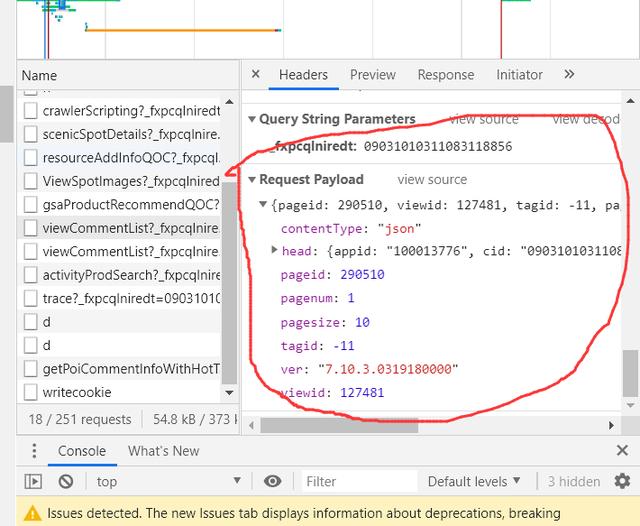This screenshot has height=526, width=640.
Task: Open console settings via the gear icon
Action: tap(622, 481)
